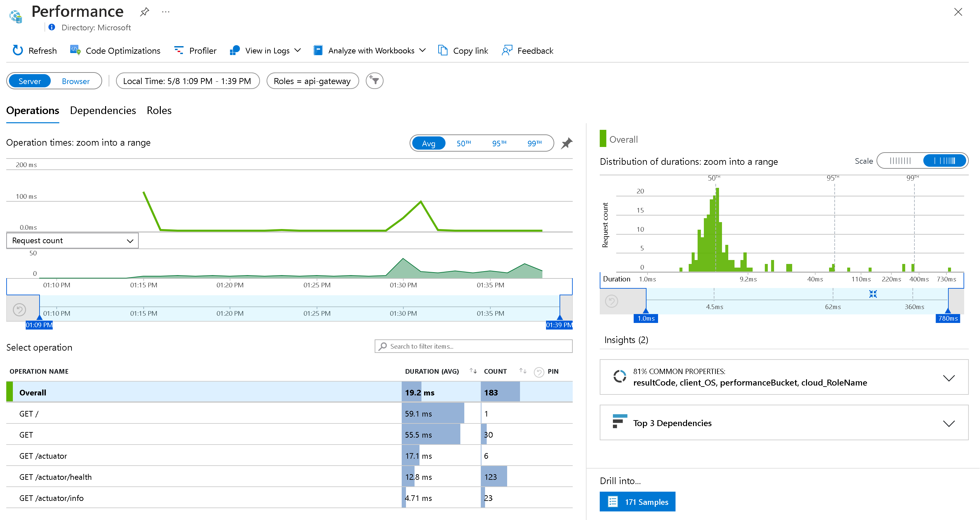This screenshot has height=520, width=980.
Task: Open the ellipsis more options menu
Action: pos(166,12)
